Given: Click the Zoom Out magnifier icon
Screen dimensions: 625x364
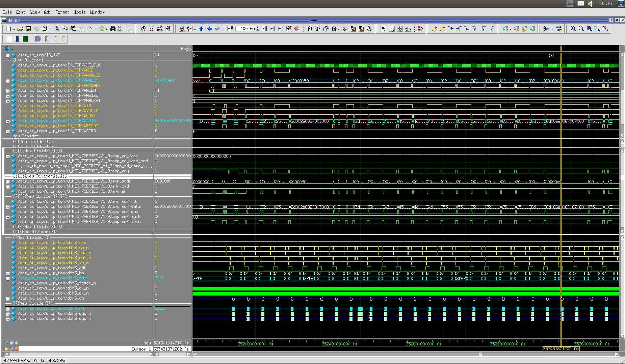Looking at the screenshot, I should click(x=581, y=29).
